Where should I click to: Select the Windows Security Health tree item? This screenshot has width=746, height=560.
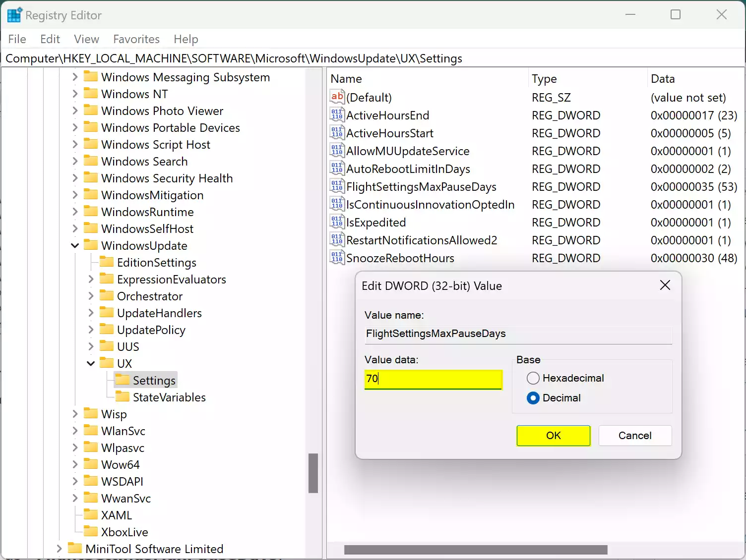(167, 178)
